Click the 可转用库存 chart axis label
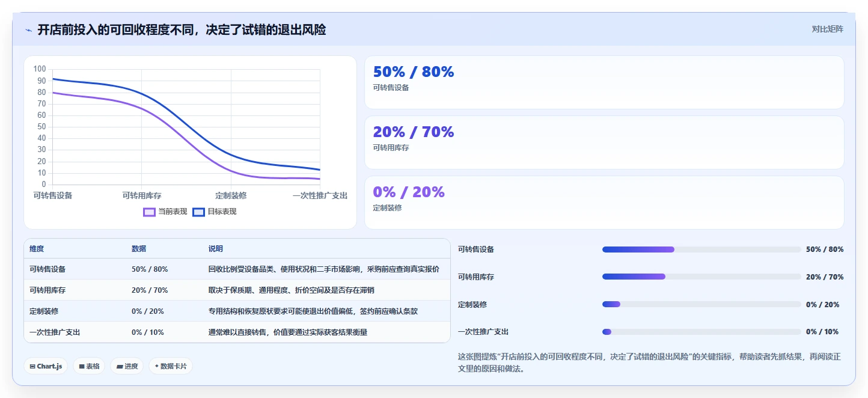868x398 pixels. pos(142,195)
